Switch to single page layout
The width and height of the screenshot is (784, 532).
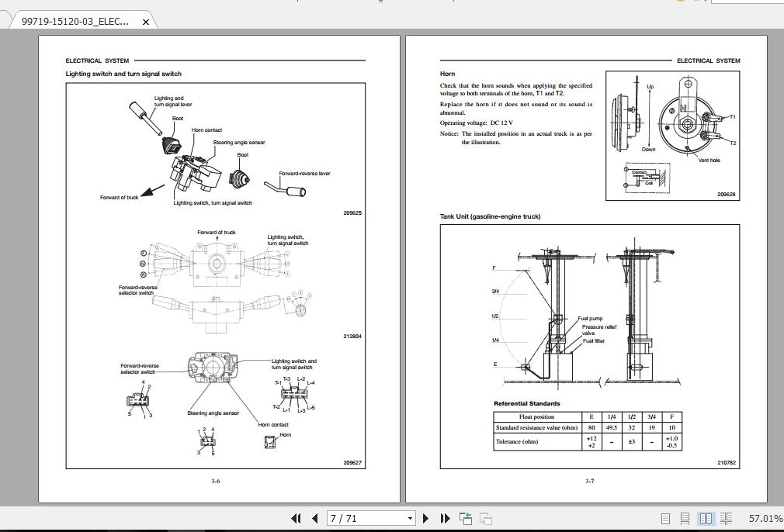point(664,518)
